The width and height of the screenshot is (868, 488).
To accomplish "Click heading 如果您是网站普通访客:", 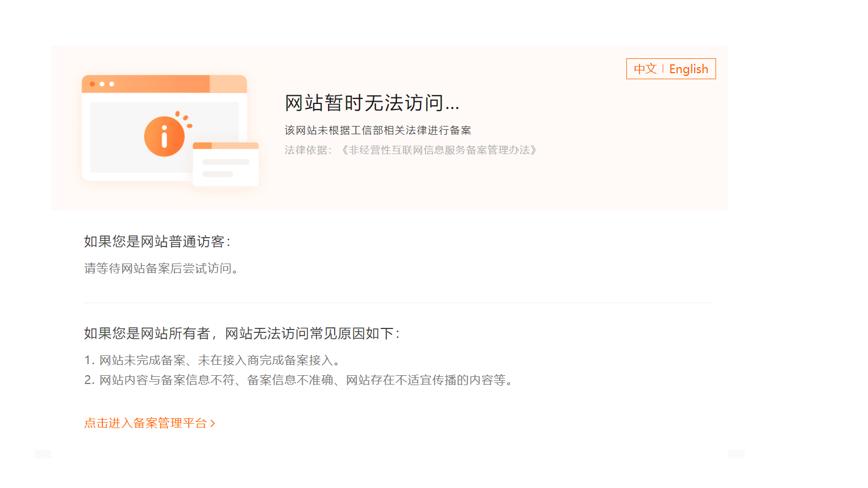I will pos(157,242).
